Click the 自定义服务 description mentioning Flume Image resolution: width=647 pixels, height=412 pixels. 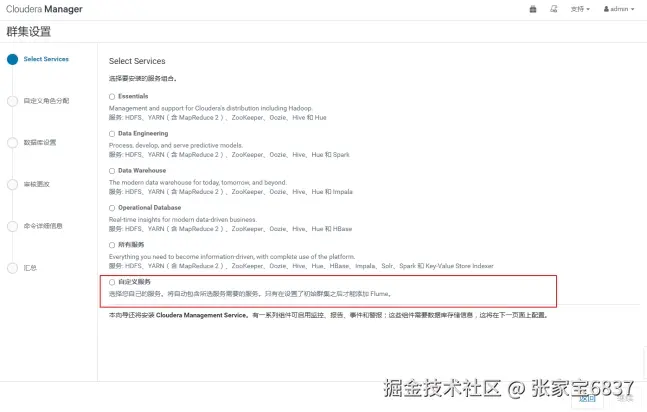[x=250, y=294]
